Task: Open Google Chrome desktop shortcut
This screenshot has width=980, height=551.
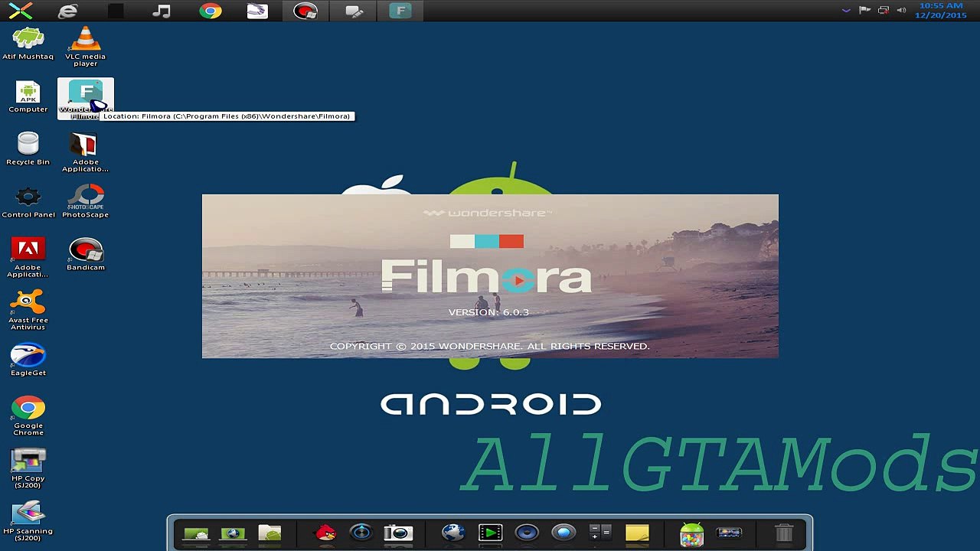Action: click(x=28, y=416)
